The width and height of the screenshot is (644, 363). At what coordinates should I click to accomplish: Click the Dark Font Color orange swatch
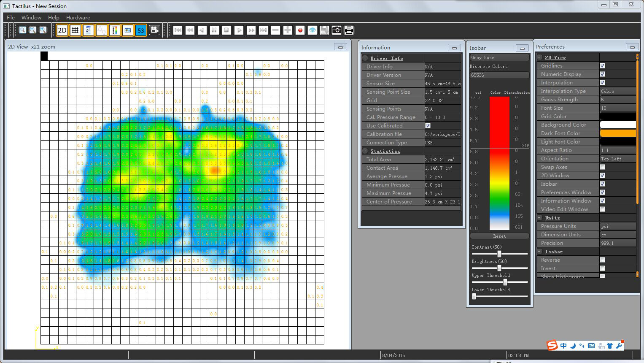click(x=618, y=133)
